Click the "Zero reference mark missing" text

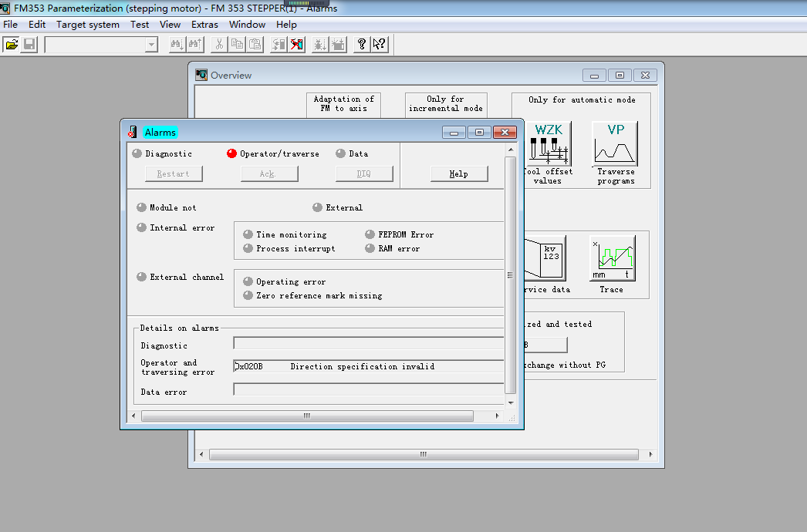tap(319, 296)
